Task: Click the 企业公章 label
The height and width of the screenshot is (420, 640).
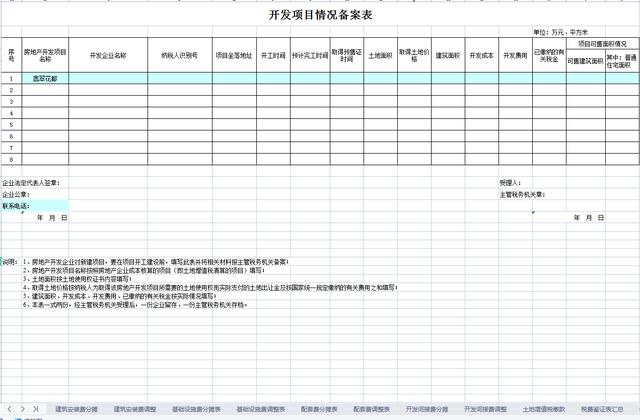Action: (x=16, y=194)
